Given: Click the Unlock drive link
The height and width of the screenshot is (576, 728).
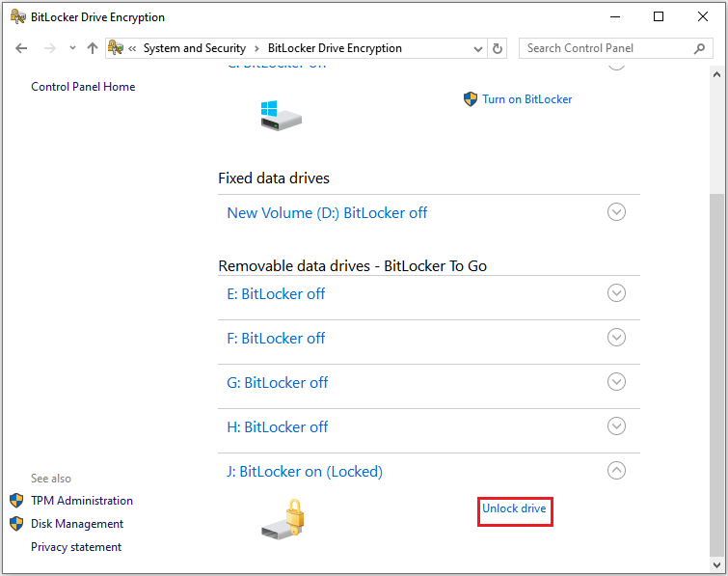Looking at the screenshot, I should 514,508.
